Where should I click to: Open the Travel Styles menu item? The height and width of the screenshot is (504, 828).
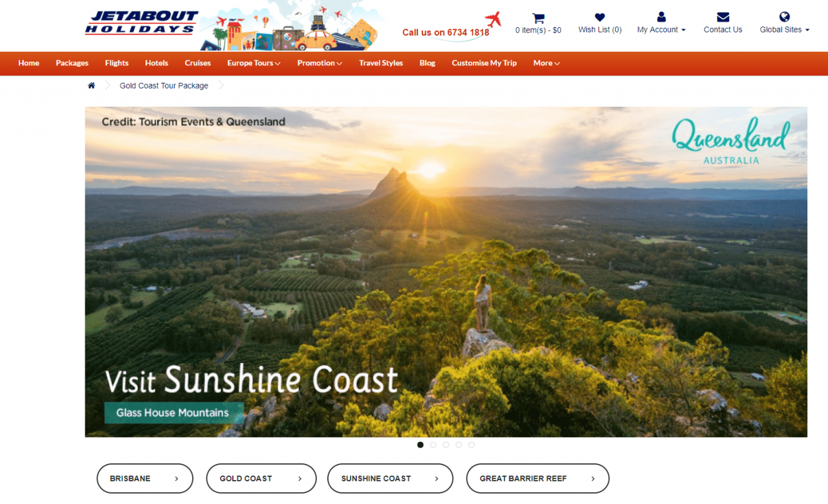point(381,63)
